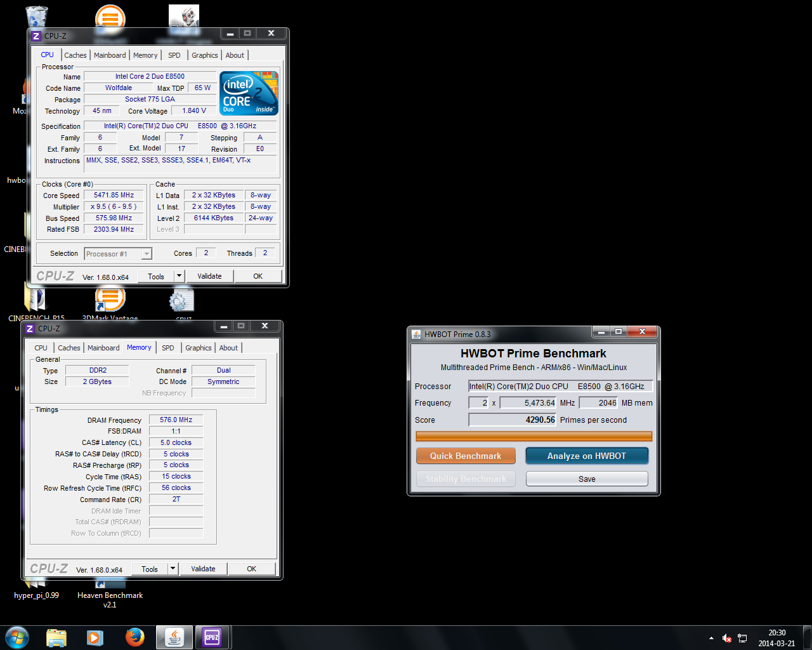
Task: Select Mainboard tab in lower CPU-Z window
Action: (103, 348)
